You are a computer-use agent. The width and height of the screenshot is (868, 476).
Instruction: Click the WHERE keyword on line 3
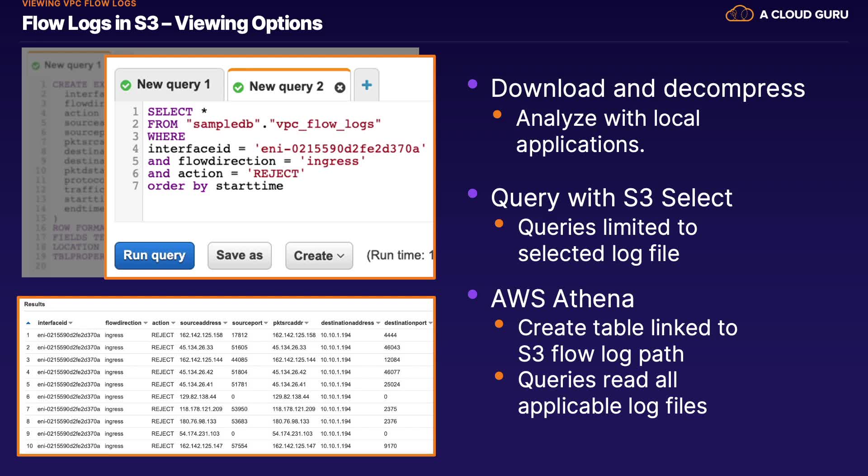coord(166,137)
